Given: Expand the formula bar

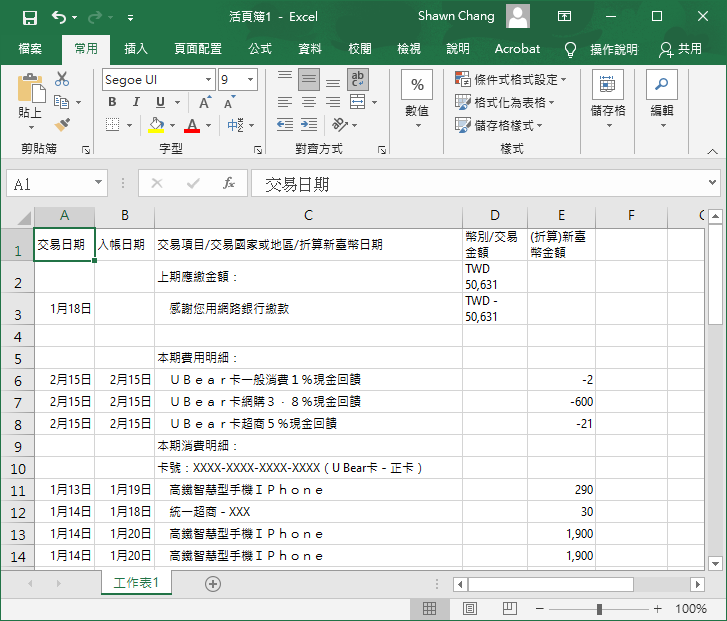Looking at the screenshot, I should [x=712, y=182].
